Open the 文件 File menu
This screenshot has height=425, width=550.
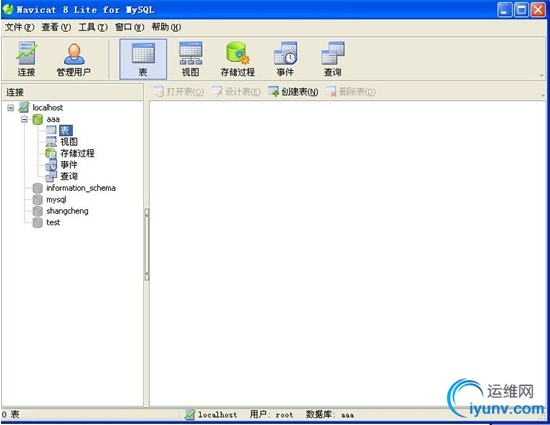coord(20,27)
